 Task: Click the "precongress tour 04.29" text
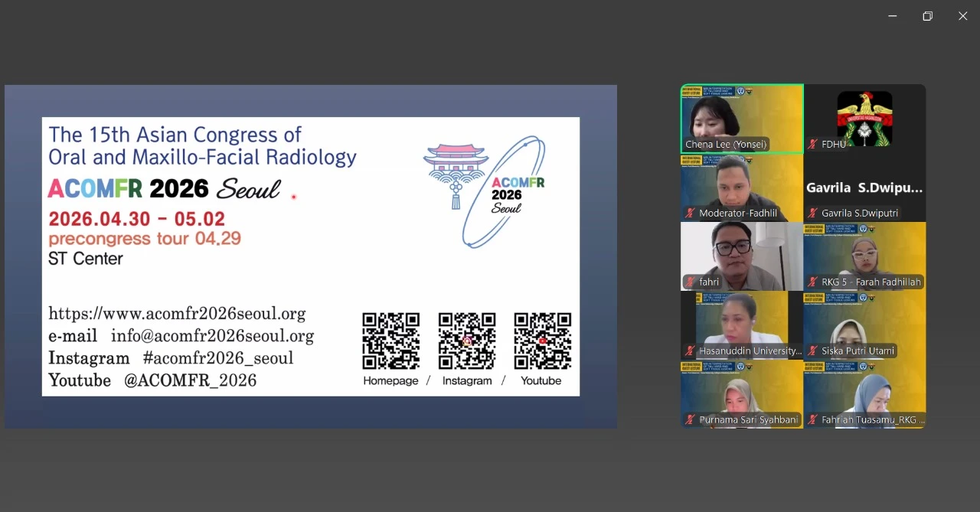click(145, 239)
